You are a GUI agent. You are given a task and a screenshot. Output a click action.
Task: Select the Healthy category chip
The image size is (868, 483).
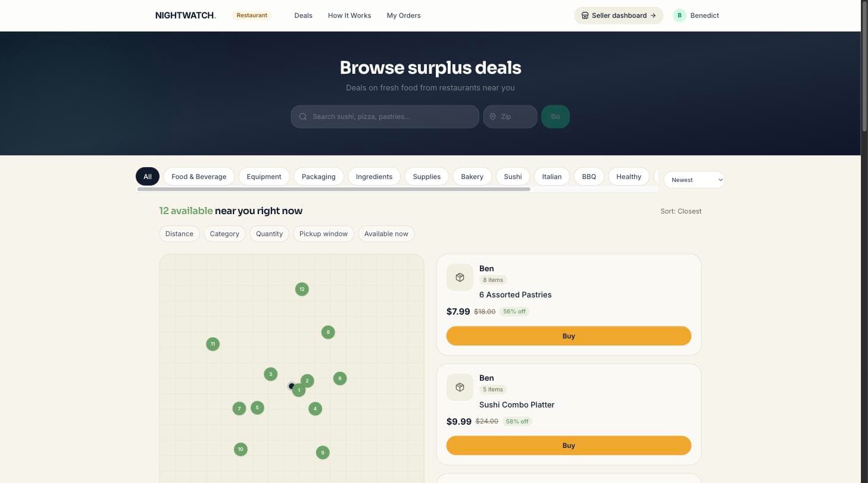pos(629,177)
